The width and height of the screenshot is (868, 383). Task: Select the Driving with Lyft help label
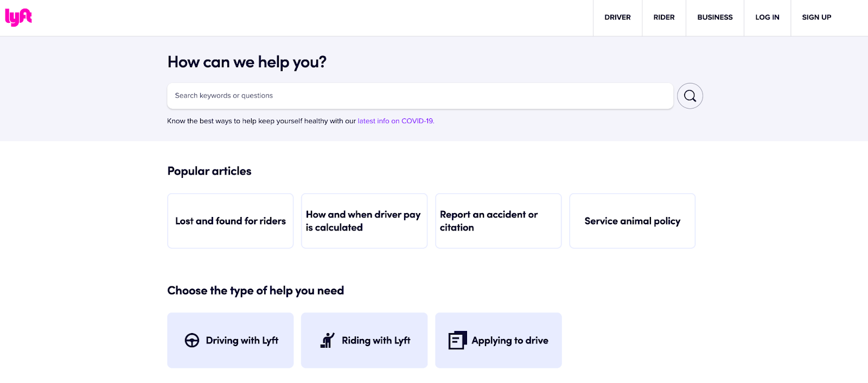(242, 341)
